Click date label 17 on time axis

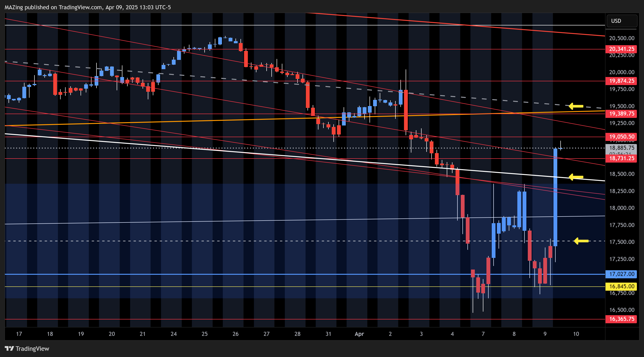(19, 334)
